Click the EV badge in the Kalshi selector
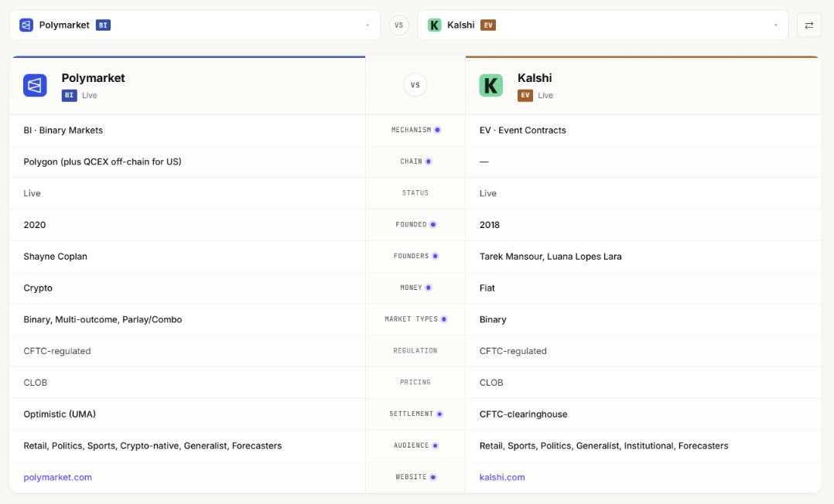This screenshot has width=834, height=504. click(x=488, y=25)
